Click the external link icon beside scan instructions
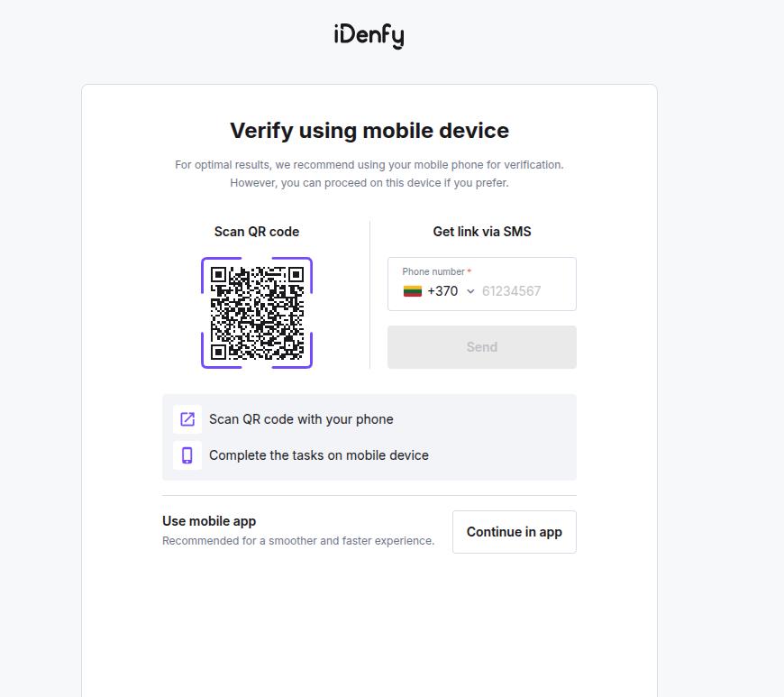Image resolution: width=784 pixels, height=697 pixels. click(187, 419)
